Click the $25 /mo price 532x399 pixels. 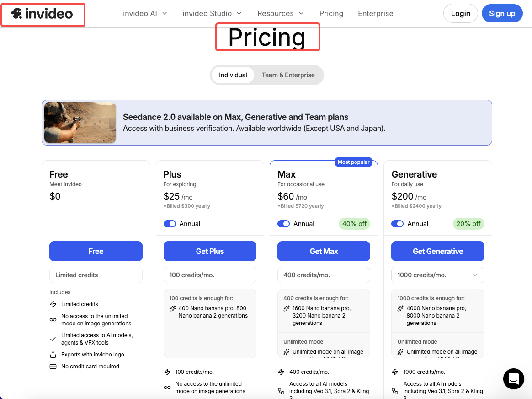click(178, 197)
